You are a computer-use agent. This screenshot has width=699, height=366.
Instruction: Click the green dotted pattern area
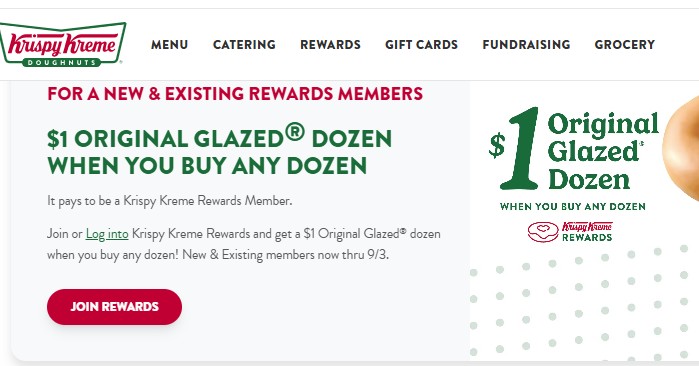tap(584, 303)
